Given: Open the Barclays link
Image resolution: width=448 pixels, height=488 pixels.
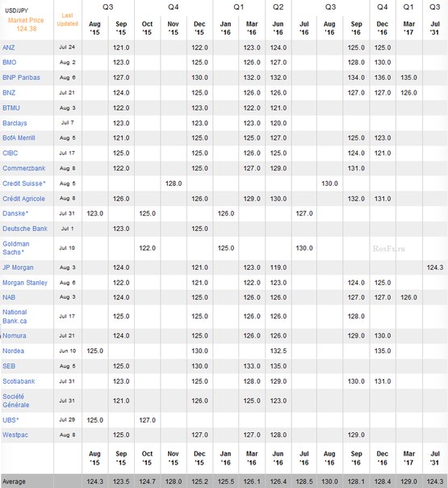Looking at the screenshot, I should coord(15,124).
